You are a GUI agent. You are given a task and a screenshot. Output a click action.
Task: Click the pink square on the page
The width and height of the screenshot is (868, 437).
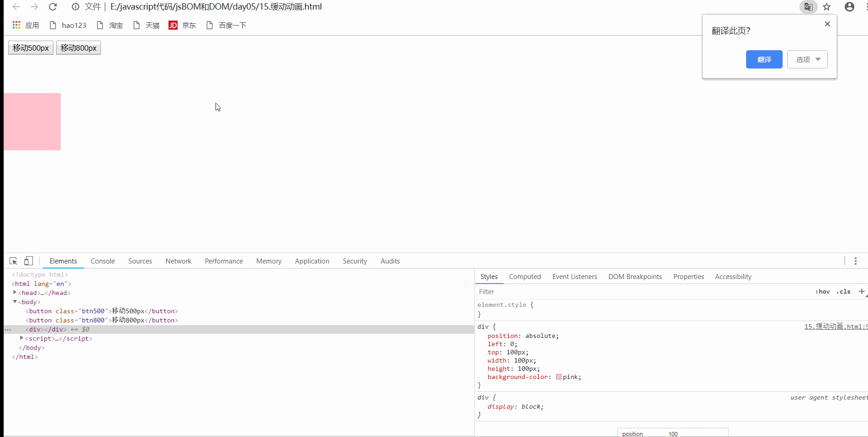[32, 121]
